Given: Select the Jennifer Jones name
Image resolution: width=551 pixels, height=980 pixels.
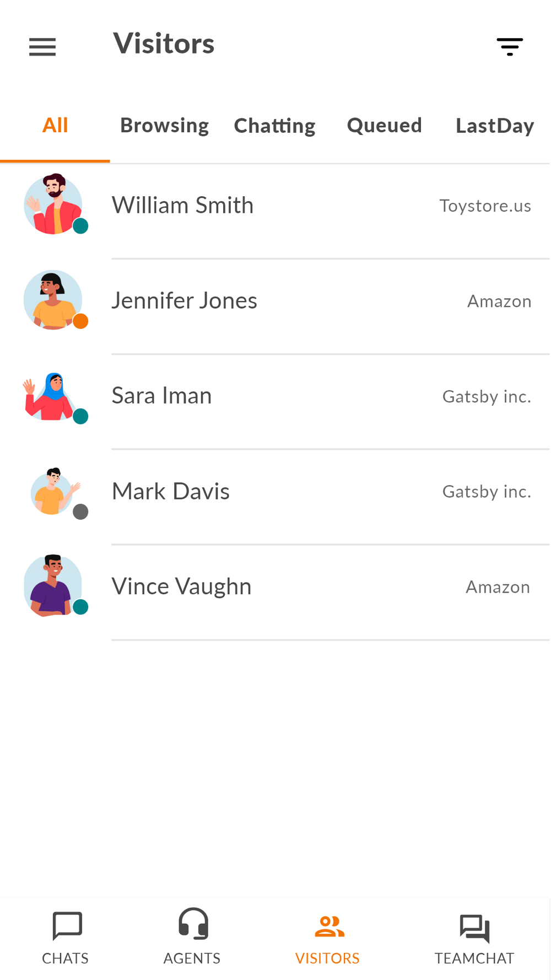Looking at the screenshot, I should point(185,300).
